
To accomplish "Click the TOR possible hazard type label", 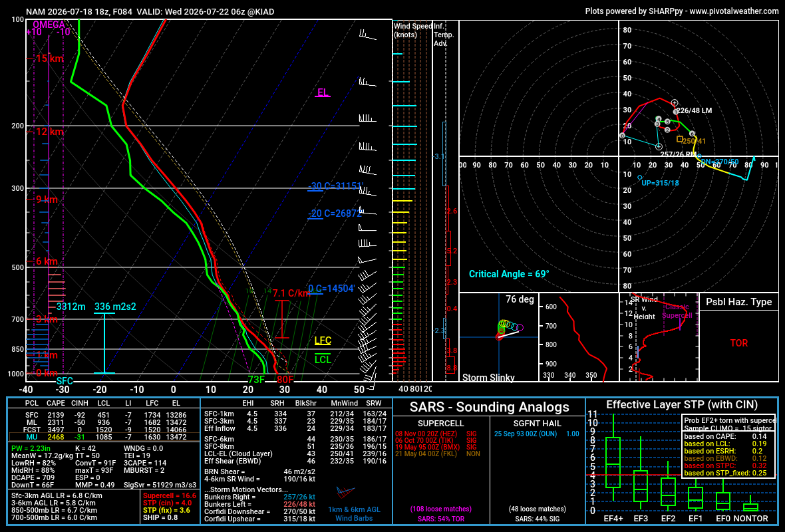I will tap(739, 343).
